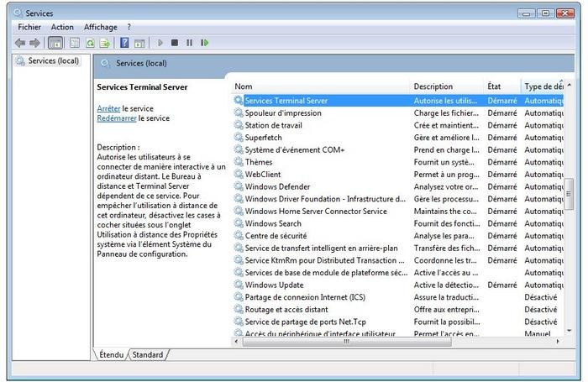This screenshot has height=382, width=588.
Task: Click the scroll down arrow of service list
Action: [x=569, y=331]
